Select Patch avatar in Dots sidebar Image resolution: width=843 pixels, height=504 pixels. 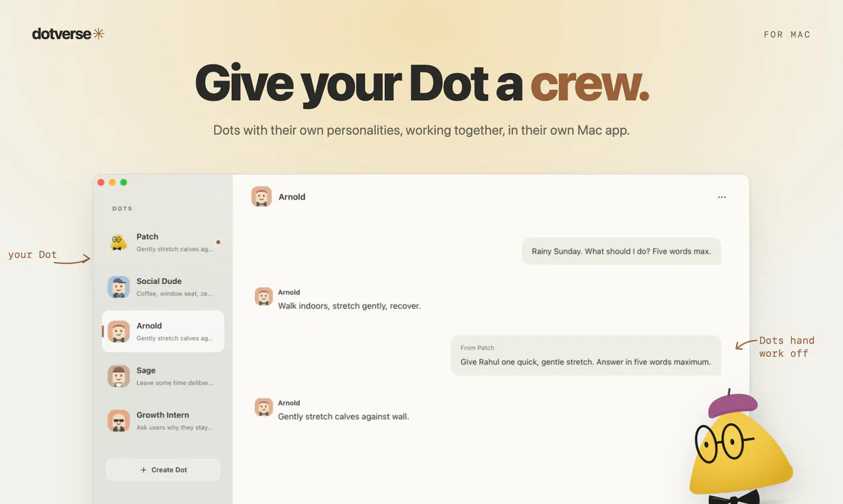[x=119, y=243]
